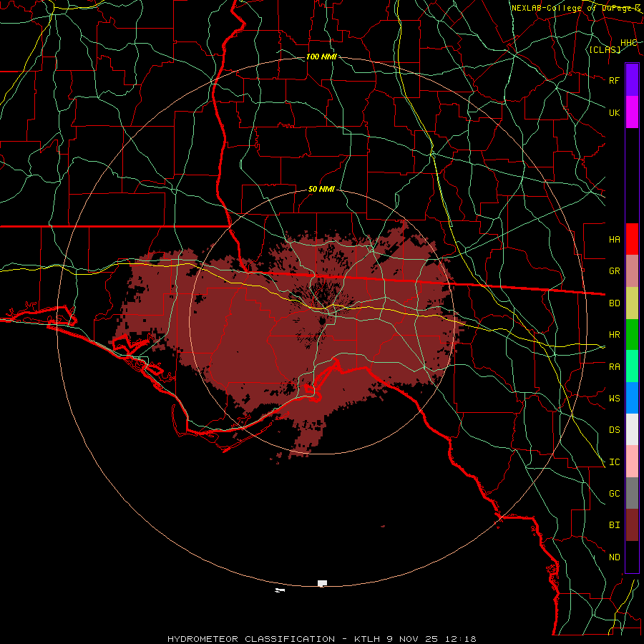Click the GR legend label

[614, 271]
